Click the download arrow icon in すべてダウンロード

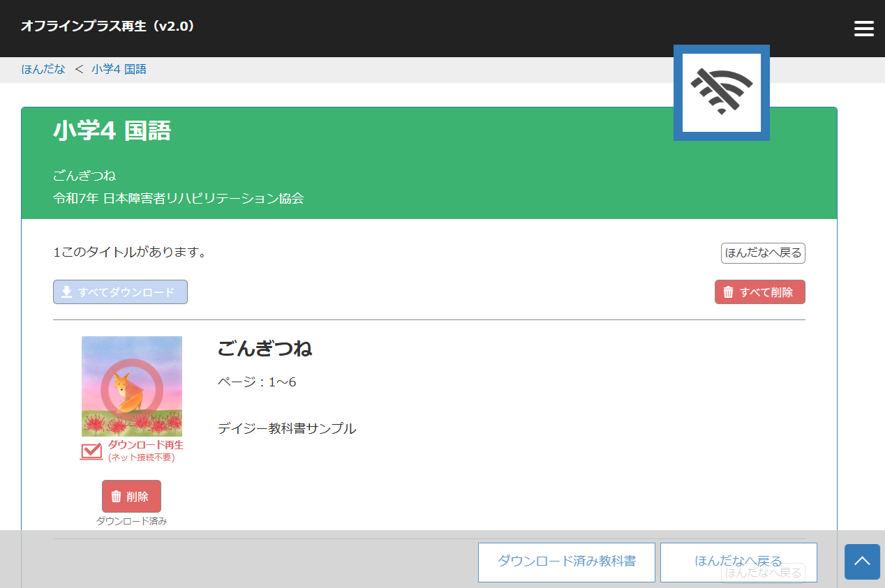(67, 292)
